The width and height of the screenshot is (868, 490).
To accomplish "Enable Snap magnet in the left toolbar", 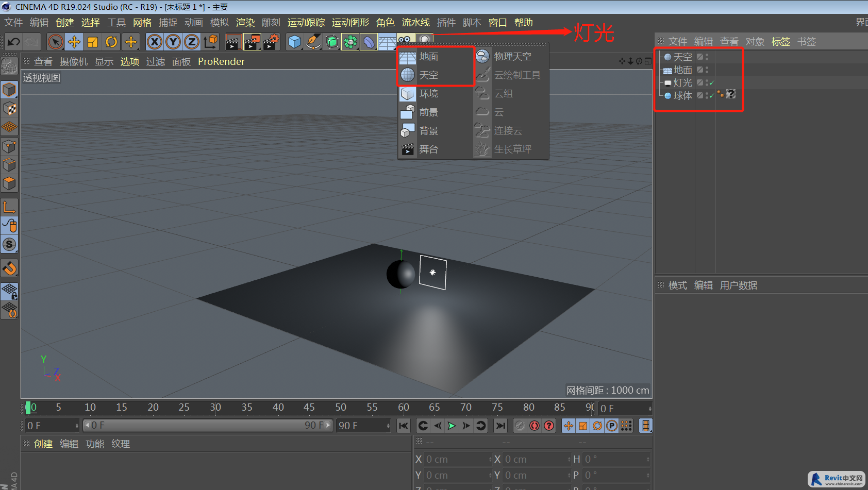I will (x=9, y=268).
